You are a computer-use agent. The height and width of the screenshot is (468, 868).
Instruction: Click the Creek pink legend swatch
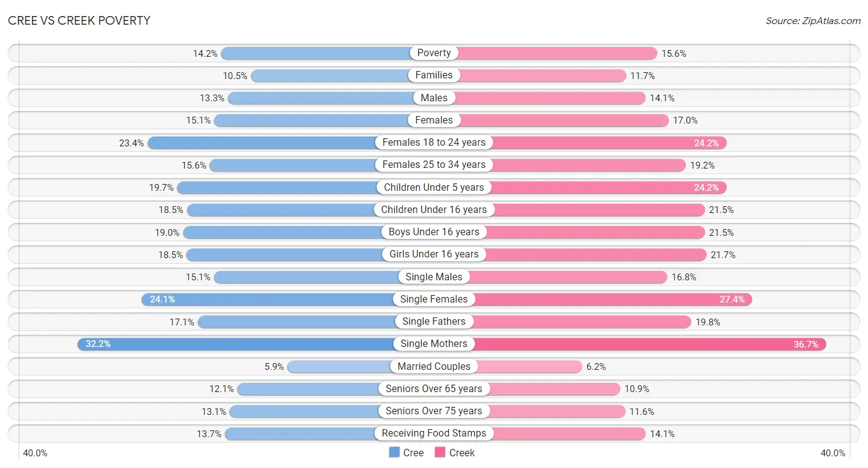(x=440, y=453)
